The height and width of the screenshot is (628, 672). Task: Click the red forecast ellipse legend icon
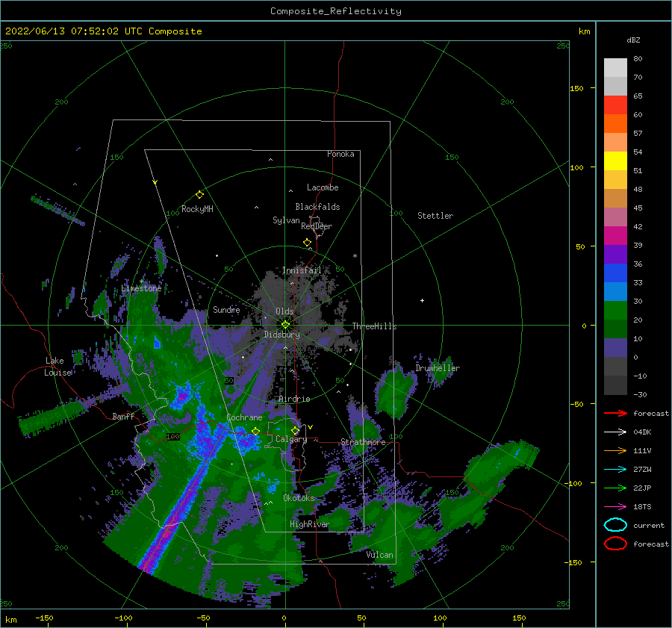point(615,544)
